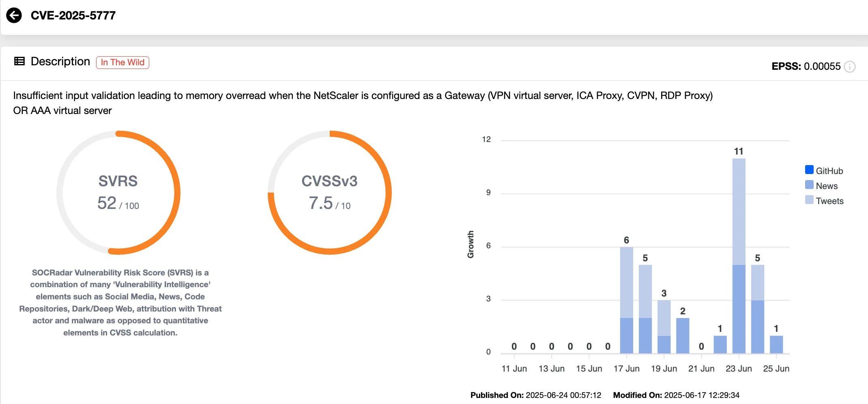This screenshot has height=404, width=868.
Task: Click the 25 Jun axis label
Action: (x=776, y=369)
